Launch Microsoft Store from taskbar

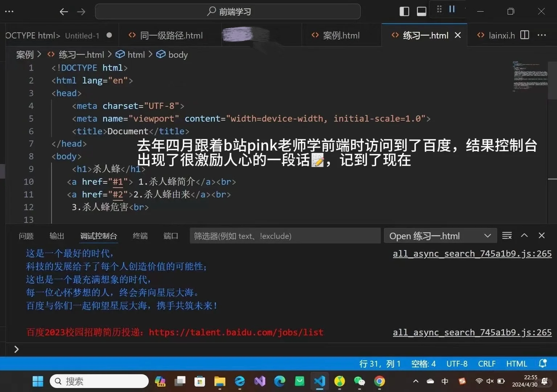pyautogui.click(x=200, y=381)
